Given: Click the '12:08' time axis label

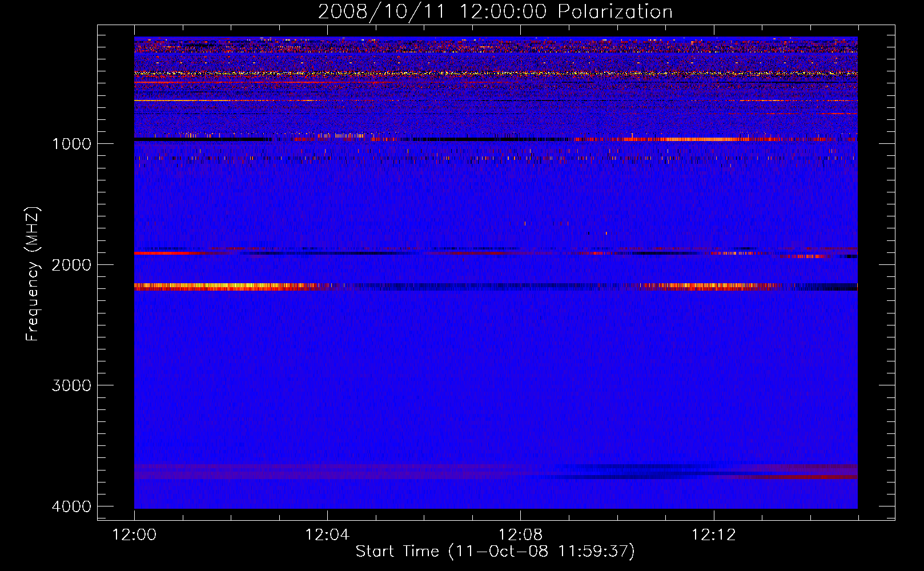Looking at the screenshot, I should click(x=520, y=535).
